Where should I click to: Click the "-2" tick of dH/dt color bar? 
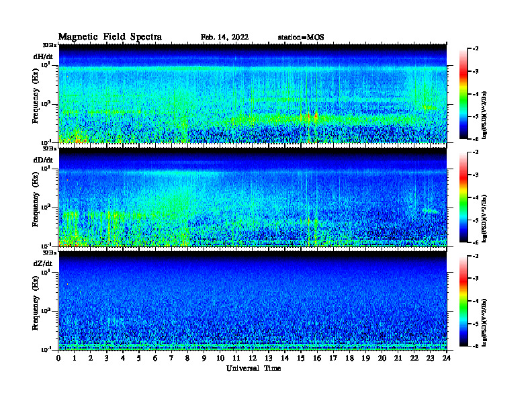coord(476,49)
